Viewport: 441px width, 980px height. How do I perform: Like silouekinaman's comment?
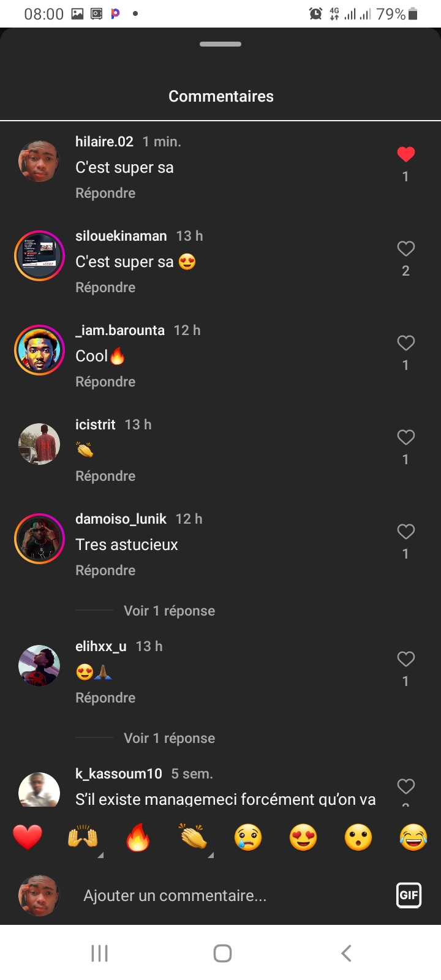coord(405,249)
